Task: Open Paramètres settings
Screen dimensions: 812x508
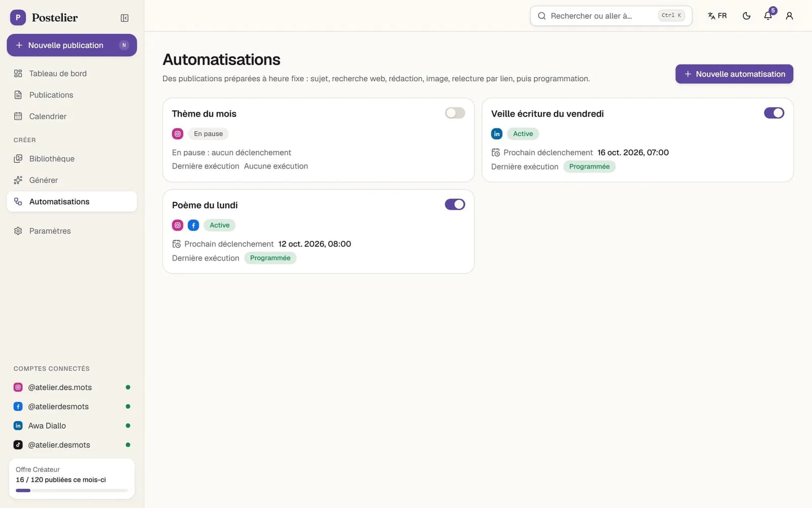Action: (72, 231)
